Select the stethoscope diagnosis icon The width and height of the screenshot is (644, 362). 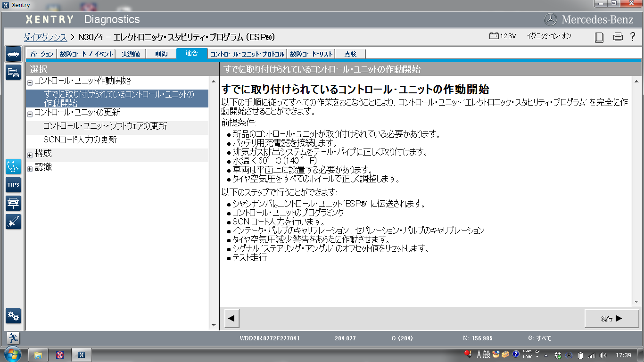point(13,166)
